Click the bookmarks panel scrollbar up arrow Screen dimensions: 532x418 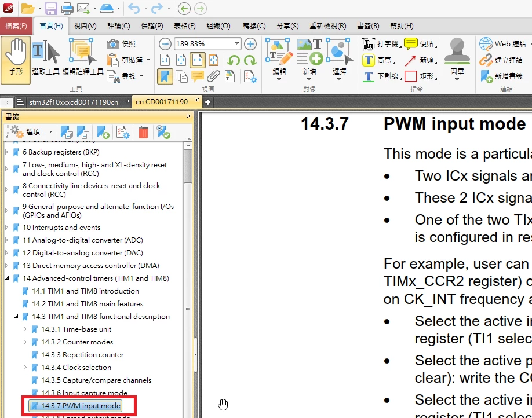pos(188,146)
